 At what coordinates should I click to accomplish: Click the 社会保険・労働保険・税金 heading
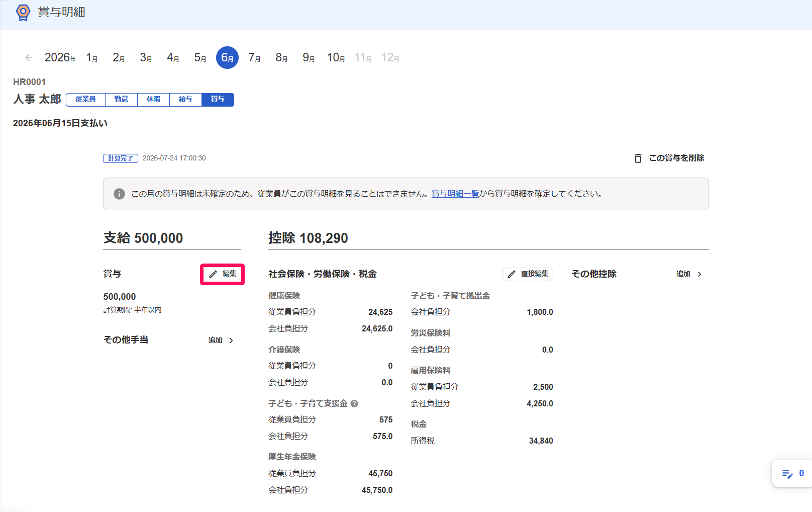tap(323, 274)
